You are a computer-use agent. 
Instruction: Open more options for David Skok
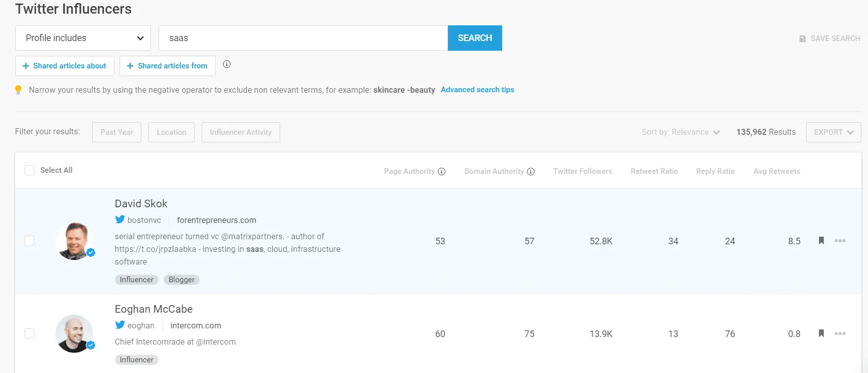pyautogui.click(x=840, y=241)
